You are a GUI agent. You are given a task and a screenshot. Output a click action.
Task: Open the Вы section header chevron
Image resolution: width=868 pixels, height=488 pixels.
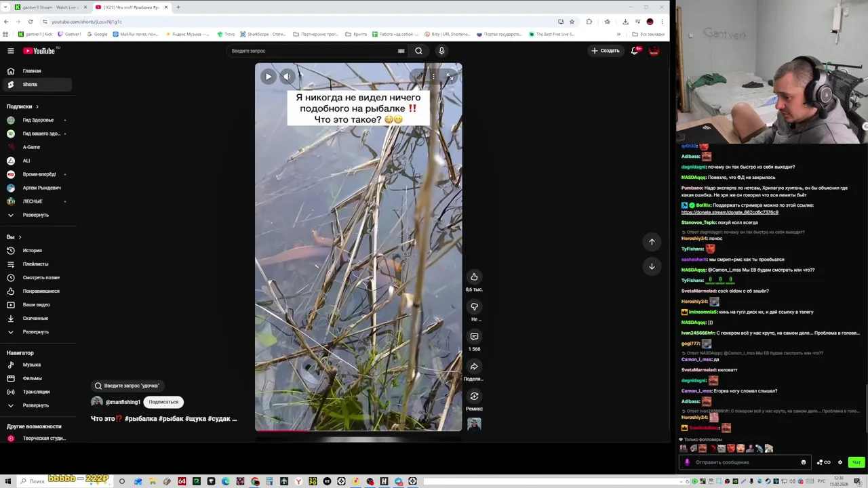tap(20, 237)
